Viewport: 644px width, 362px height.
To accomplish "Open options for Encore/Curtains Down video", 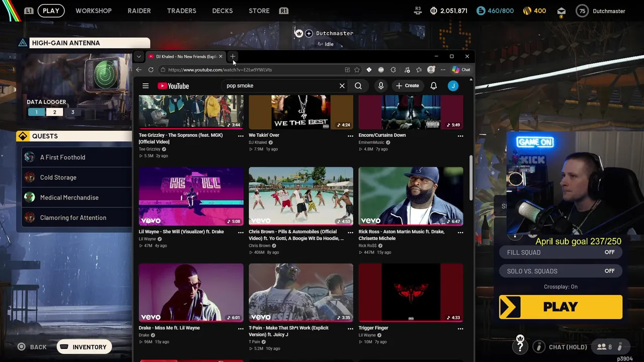I will (x=460, y=136).
